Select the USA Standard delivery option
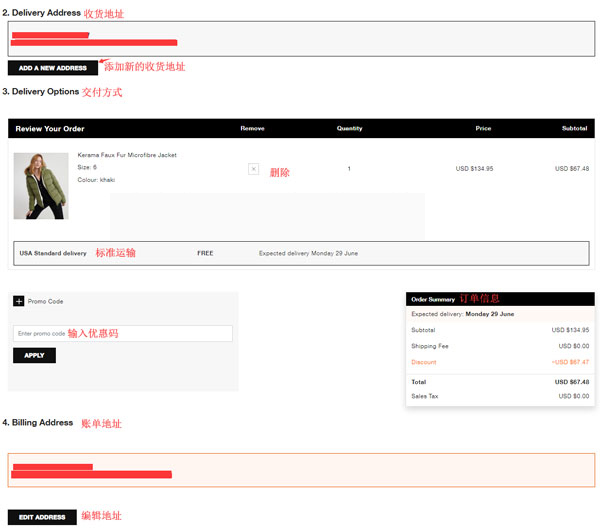 [x=301, y=253]
